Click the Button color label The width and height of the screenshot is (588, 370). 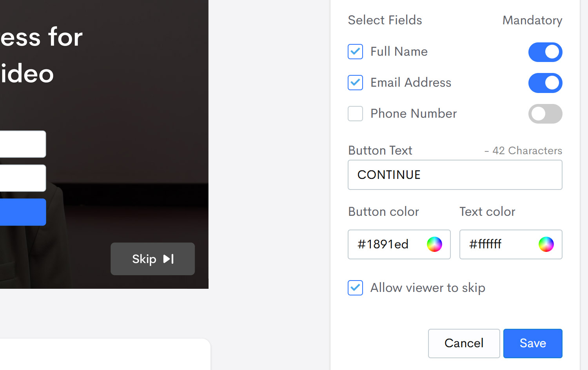pos(383,211)
